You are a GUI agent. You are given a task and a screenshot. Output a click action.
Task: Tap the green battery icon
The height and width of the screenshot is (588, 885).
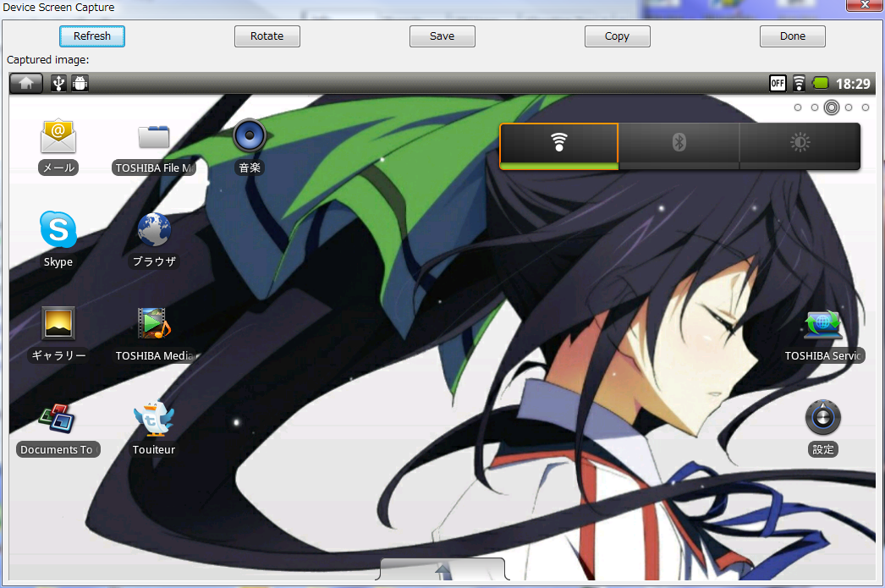coord(820,84)
